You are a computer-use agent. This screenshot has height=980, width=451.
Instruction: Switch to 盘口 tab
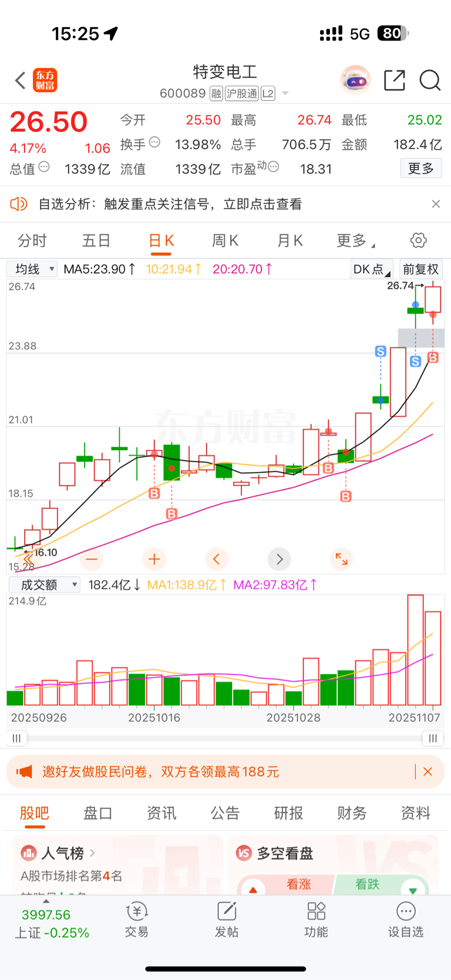point(98,813)
